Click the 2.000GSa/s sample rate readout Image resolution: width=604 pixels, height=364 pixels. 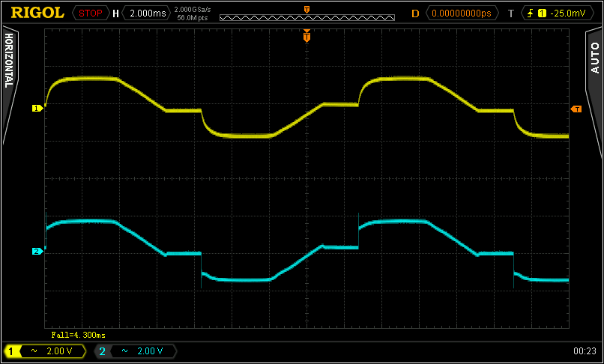(x=193, y=10)
